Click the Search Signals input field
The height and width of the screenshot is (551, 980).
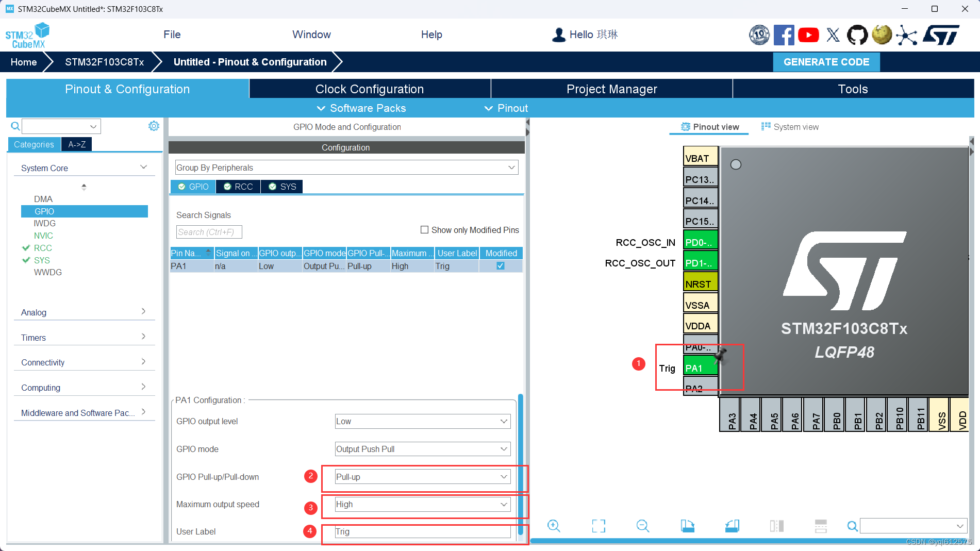point(209,232)
